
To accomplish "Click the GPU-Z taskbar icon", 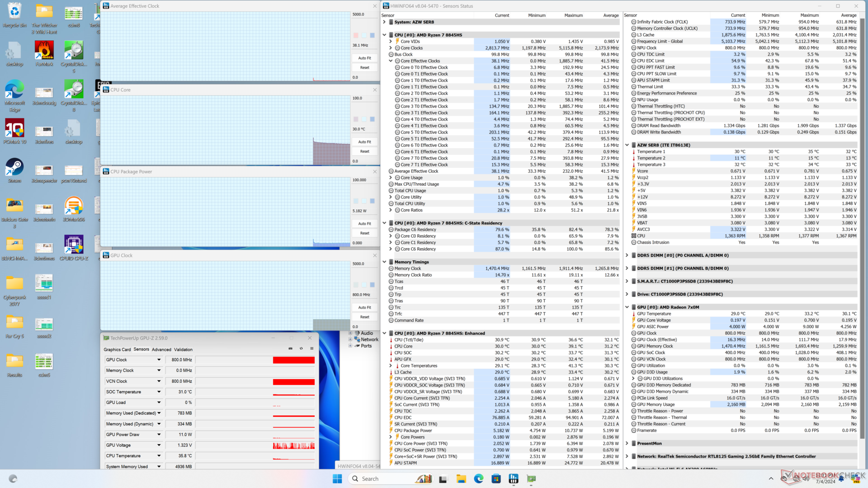I will click(x=531, y=479).
